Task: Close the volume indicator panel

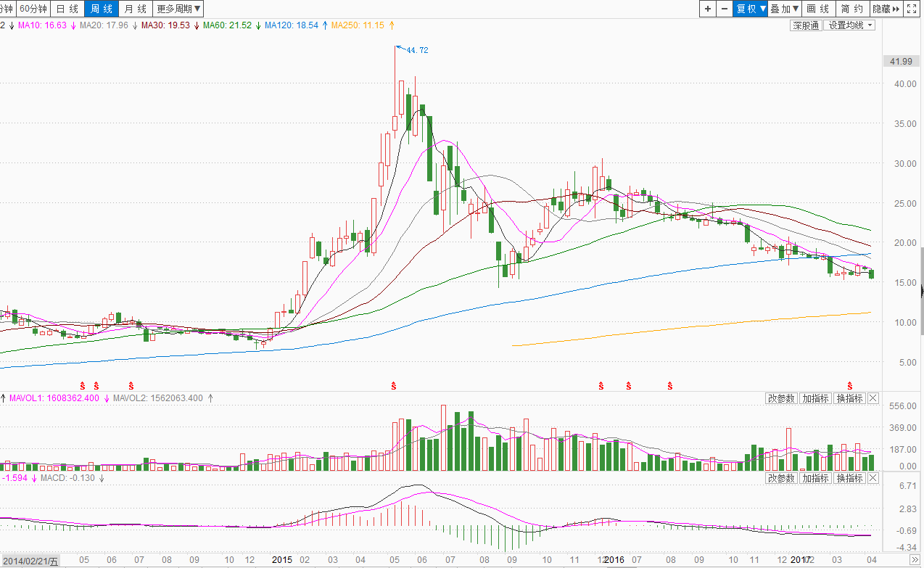Action: tap(873, 398)
